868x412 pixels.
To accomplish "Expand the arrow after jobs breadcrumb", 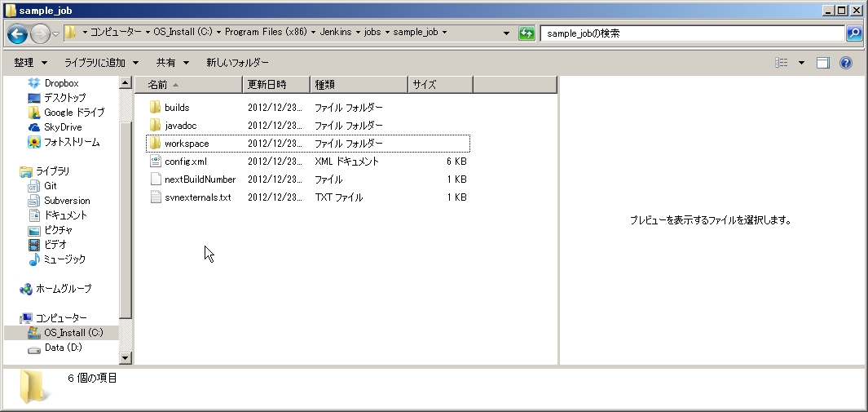I will click(x=387, y=32).
